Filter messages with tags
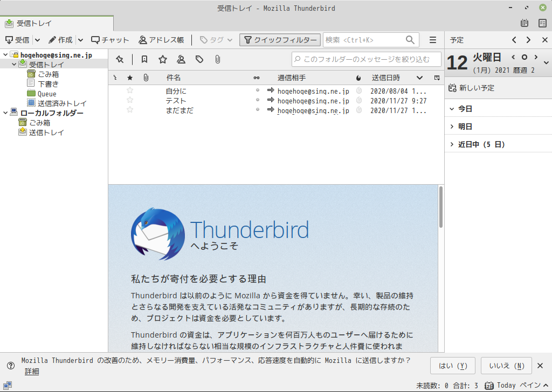 [x=199, y=59]
